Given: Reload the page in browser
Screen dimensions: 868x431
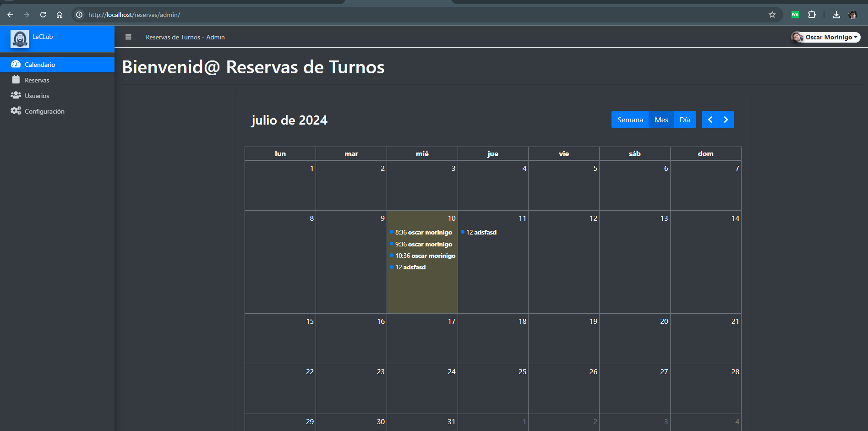Looking at the screenshot, I should click(43, 15).
